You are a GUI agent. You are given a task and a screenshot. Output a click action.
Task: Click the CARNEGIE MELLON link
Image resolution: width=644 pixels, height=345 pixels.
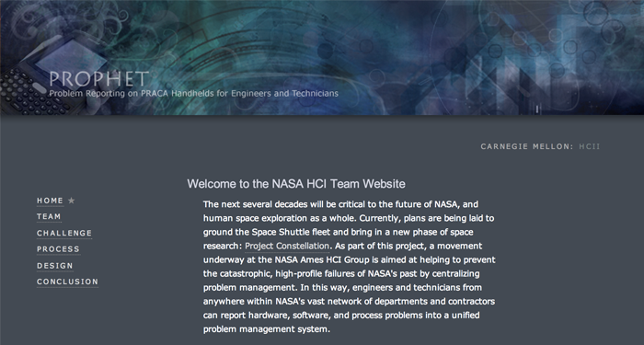[x=527, y=146]
